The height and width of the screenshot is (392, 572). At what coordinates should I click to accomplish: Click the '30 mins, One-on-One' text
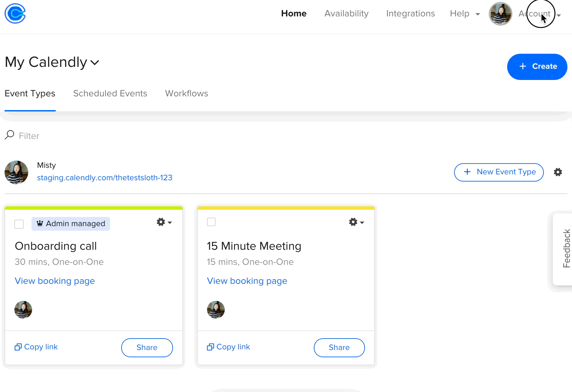(59, 262)
